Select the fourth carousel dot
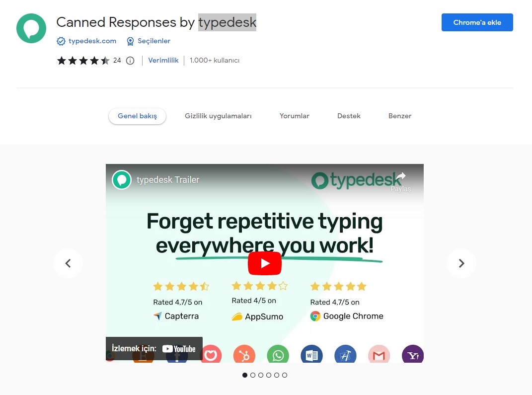 [269, 375]
